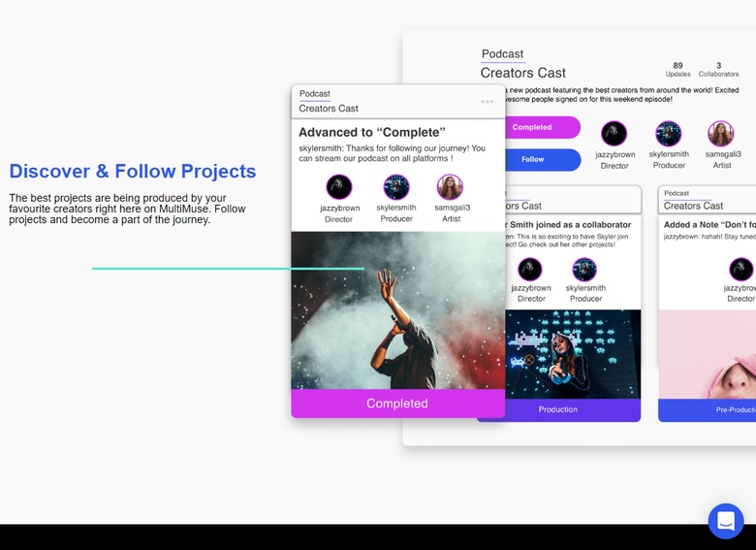Select jazzybrown avatar on front card
Viewport: 756px width, 550px height.
tap(339, 187)
